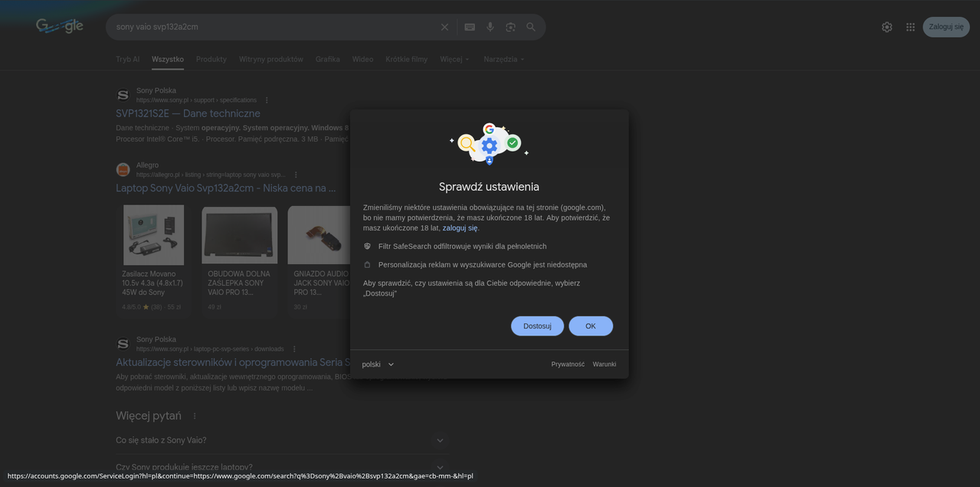Open the Narzędzia tools dropdown
The width and height of the screenshot is (980, 487).
504,59
